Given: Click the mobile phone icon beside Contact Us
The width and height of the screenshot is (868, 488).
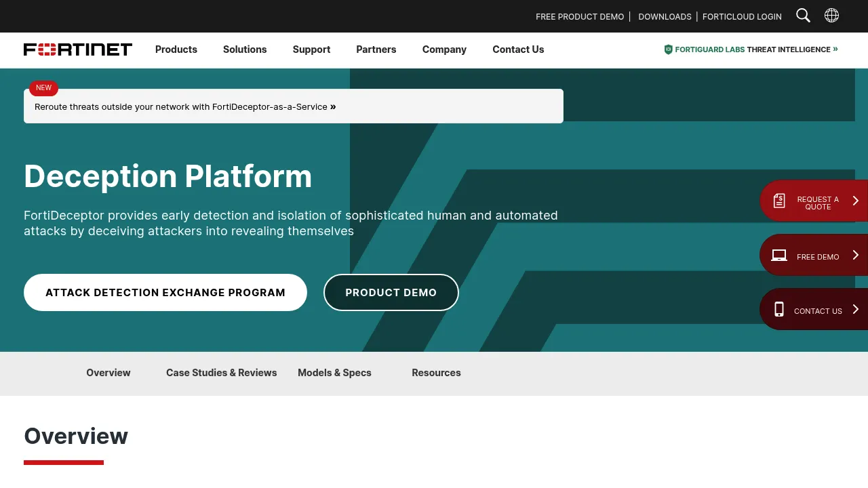Looking at the screenshot, I should click(x=779, y=309).
